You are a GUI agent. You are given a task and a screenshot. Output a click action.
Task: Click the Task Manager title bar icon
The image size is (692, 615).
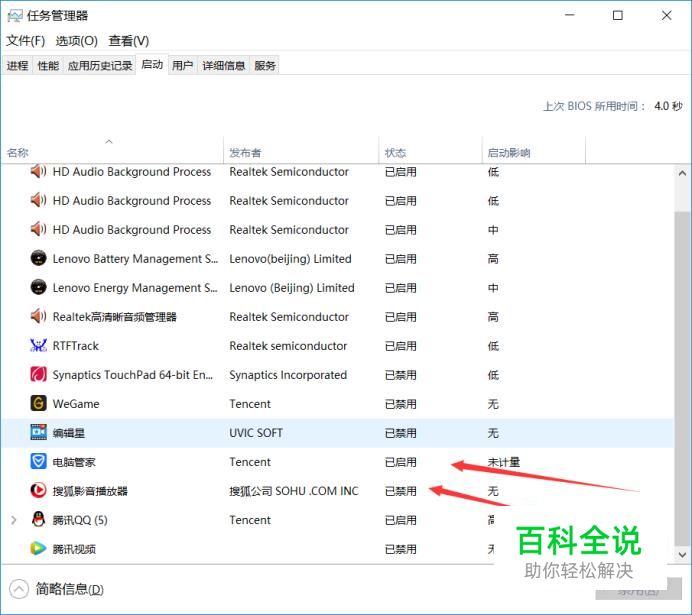point(15,16)
